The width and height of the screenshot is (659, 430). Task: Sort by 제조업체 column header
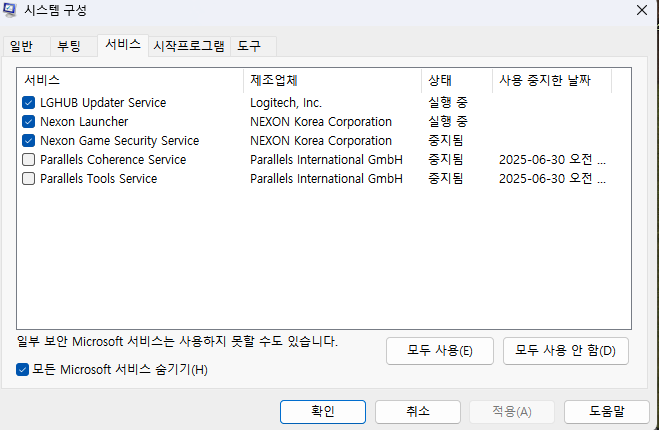coord(332,80)
